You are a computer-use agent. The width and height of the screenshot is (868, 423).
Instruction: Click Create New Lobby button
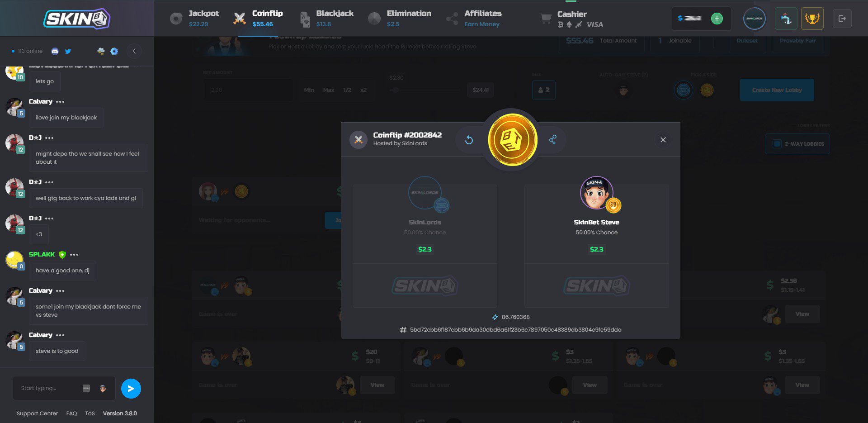tap(777, 90)
